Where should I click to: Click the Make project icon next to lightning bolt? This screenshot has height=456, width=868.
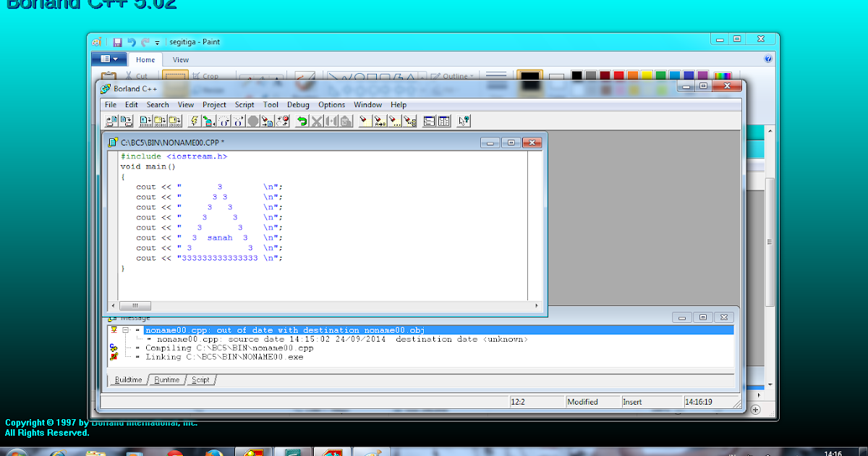[209, 121]
